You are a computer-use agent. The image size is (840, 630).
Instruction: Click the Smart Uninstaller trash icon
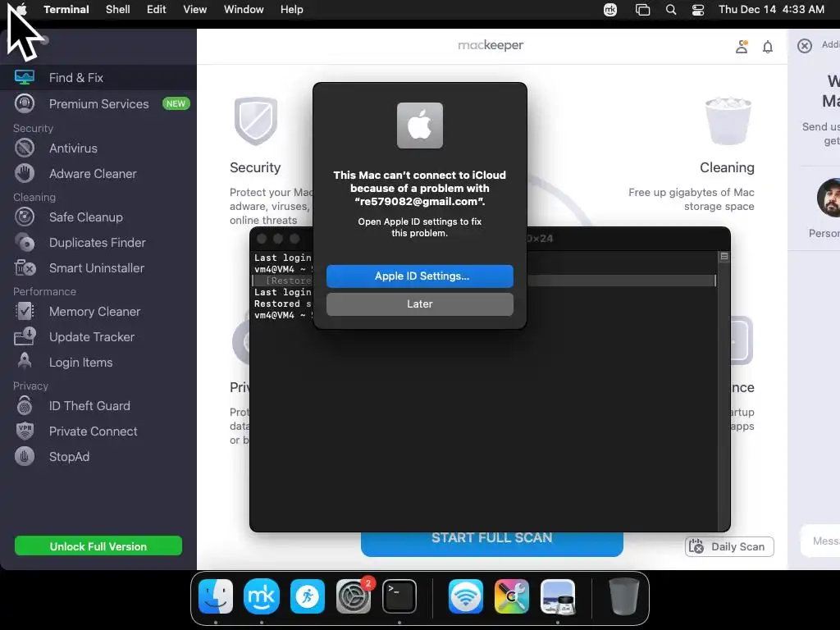pyautogui.click(x=25, y=268)
